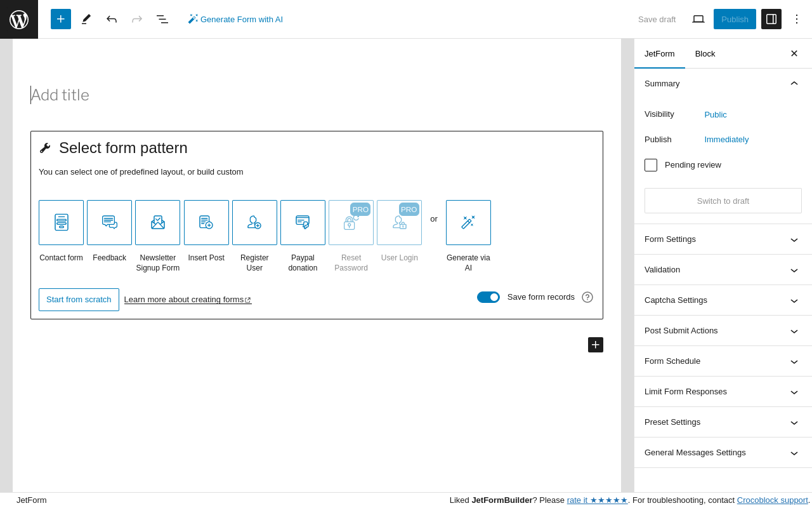
Task: Change visibility from Public
Action: (716, 115)
